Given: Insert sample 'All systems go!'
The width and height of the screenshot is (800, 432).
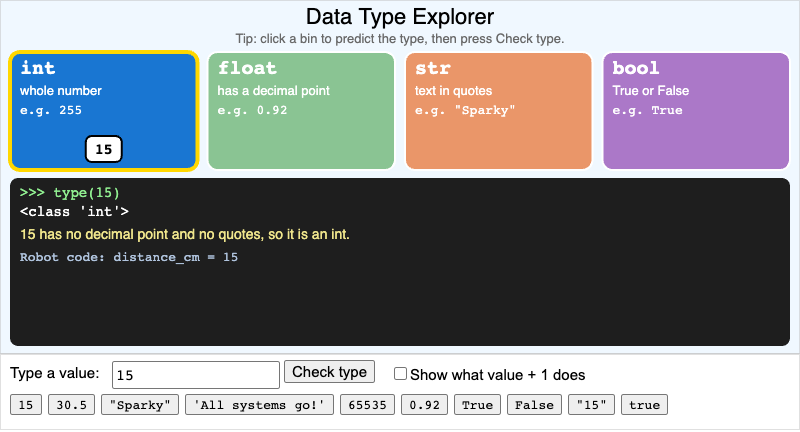Looking at the screenshot, I should [259, 405].
